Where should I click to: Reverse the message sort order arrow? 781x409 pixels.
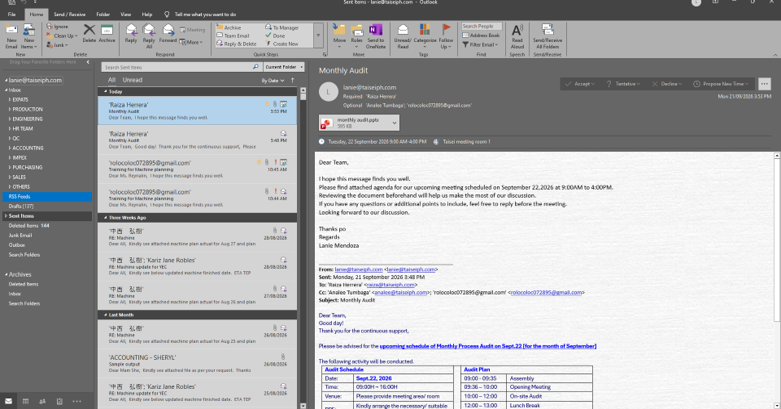point(292,80)
